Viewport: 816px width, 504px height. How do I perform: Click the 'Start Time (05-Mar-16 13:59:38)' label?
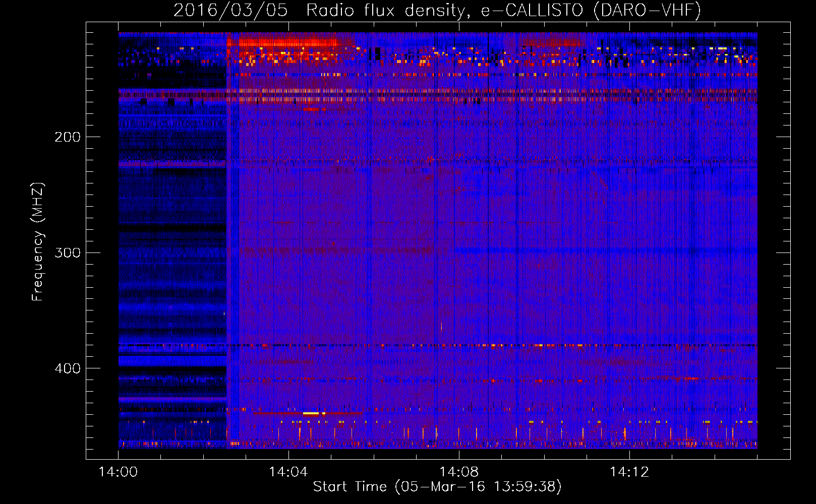click(x=437, y=487)
